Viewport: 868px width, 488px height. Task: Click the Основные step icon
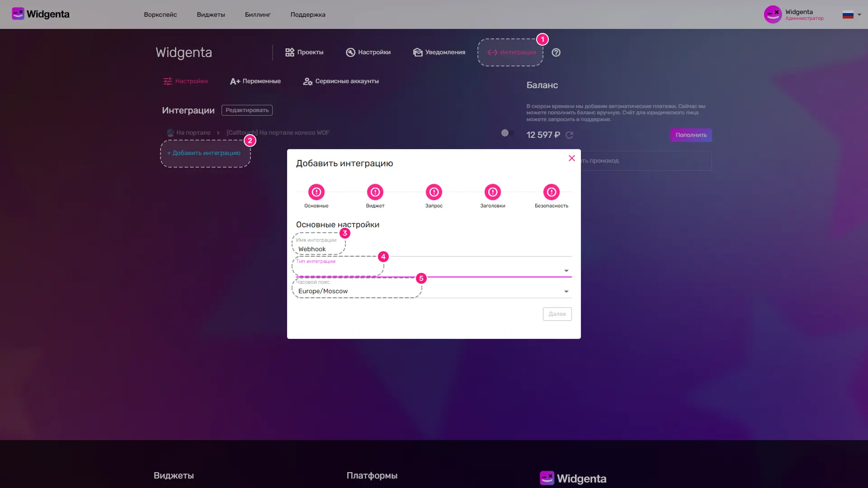coord(316,192)
